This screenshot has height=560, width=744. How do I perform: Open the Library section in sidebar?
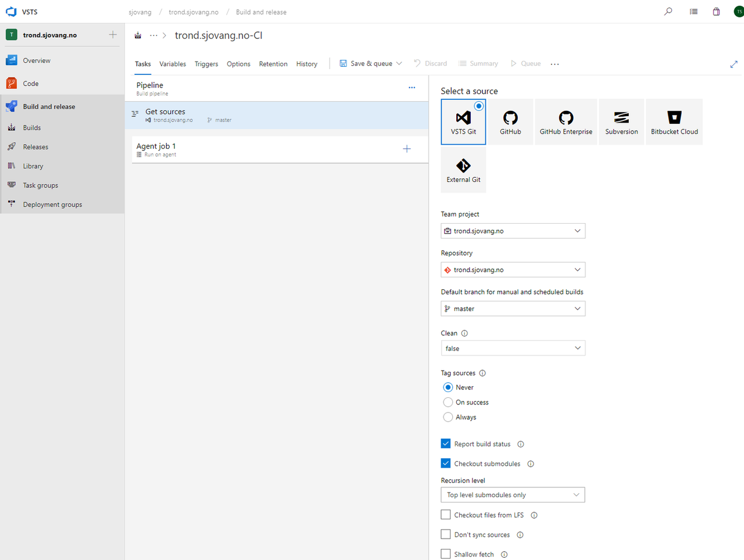tap(33, 166)
